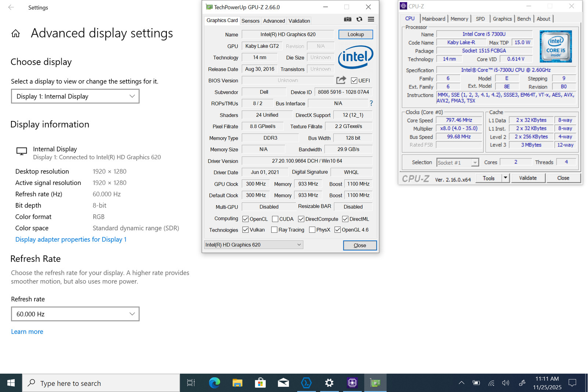
Task: Toggle the DirectML checkbox
Action: pos(345,219)
